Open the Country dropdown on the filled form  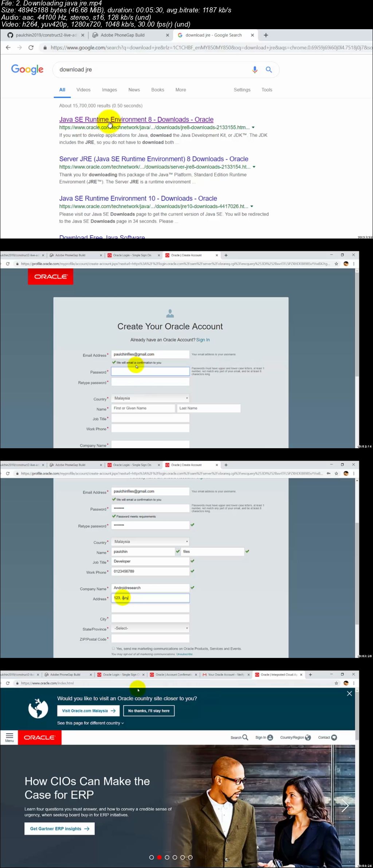[x=150, y=542]
